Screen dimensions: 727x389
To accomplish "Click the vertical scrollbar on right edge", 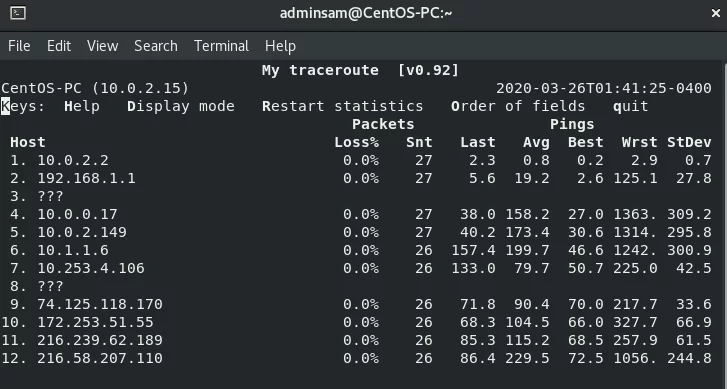I will (724, 225).
